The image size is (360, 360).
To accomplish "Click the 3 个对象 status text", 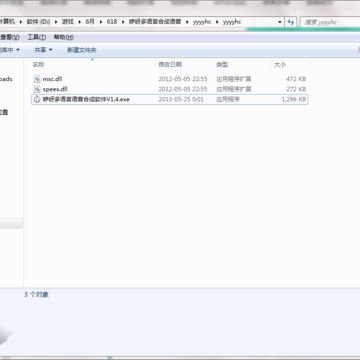I will click(x=37, y=295).
